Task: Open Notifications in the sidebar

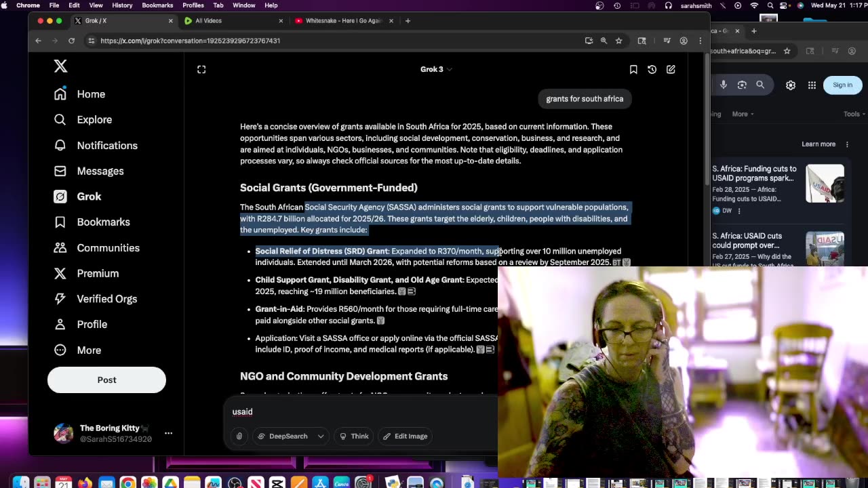Action: coord(96,145)
